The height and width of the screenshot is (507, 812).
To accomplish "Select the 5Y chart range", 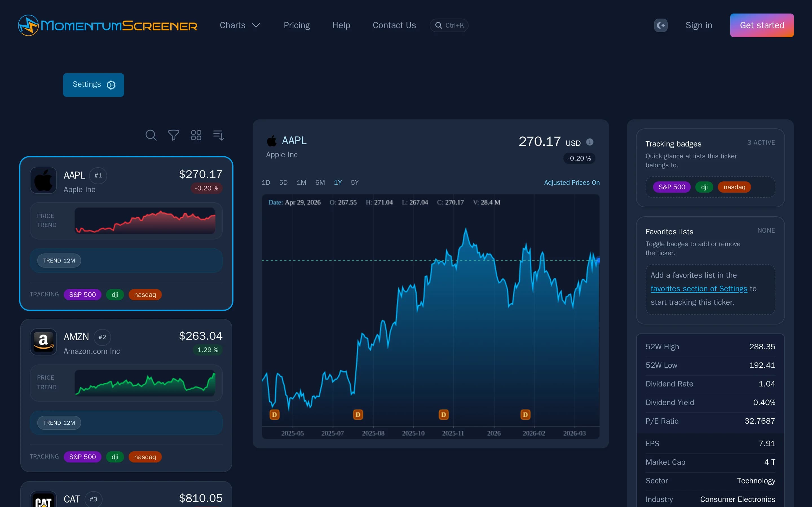I will (355, 183).
